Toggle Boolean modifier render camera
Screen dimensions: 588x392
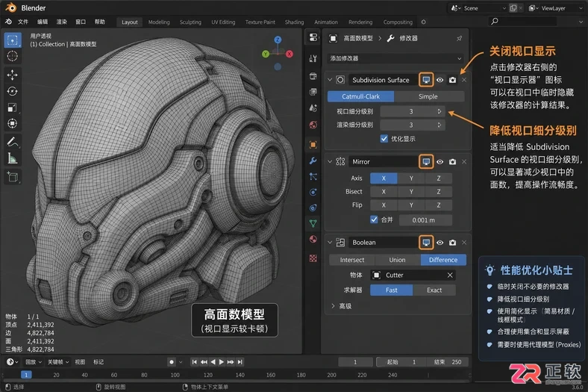tap(453, 243)
